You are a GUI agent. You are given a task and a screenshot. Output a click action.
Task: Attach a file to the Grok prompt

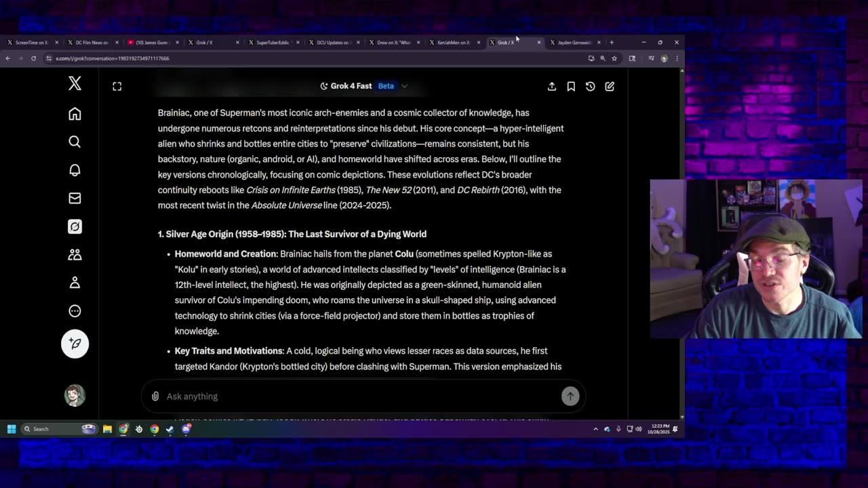click(x=155, y=396)
